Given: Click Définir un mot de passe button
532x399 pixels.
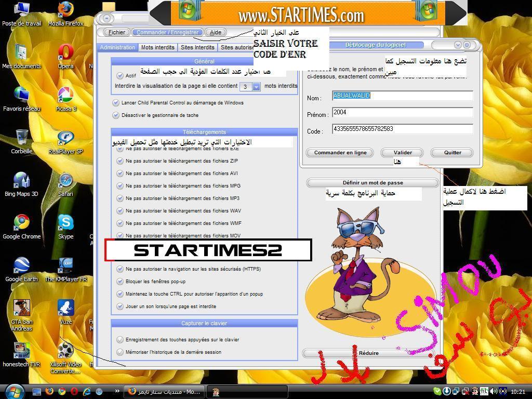Looking at the screenshot, I should [373, 182].
